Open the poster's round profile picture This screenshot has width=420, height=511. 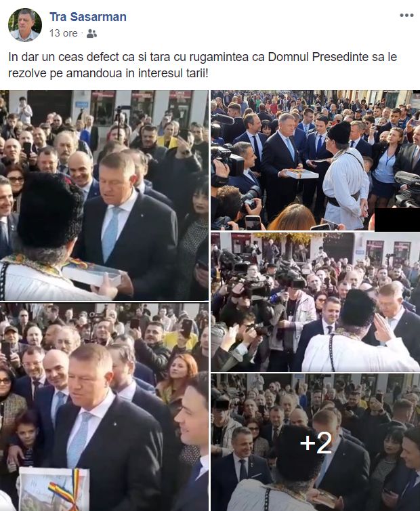25,25
